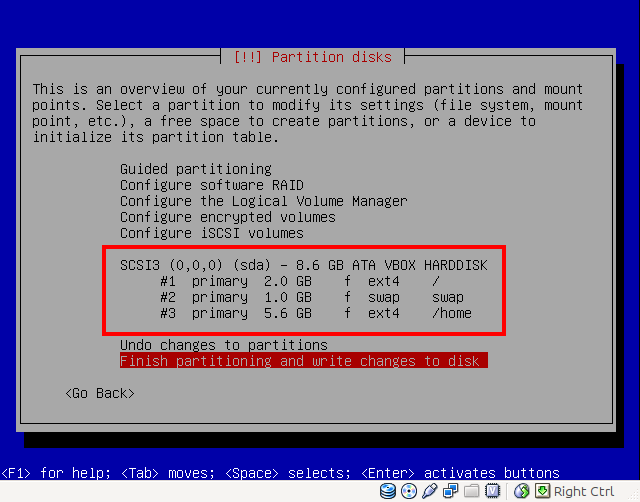Image resolution: width=640 pixels, height=502 pixels.
Task: Select partition #3 5.6 GB /home
Action: point(316,313)
